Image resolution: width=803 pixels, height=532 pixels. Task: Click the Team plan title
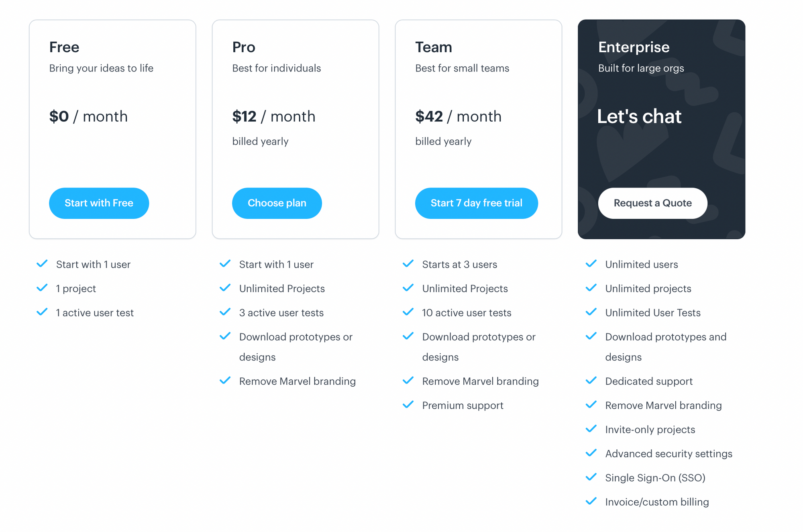click(x=433, y=47)
